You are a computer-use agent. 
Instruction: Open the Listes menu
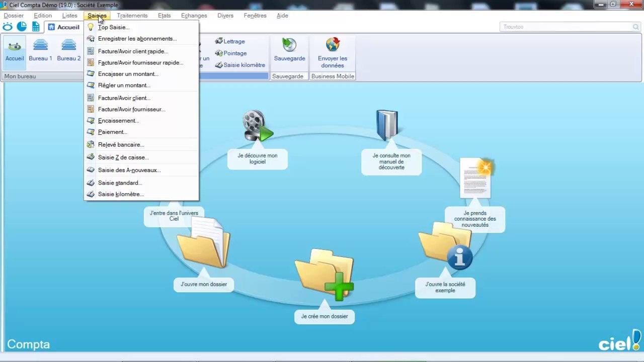point(70,16)
